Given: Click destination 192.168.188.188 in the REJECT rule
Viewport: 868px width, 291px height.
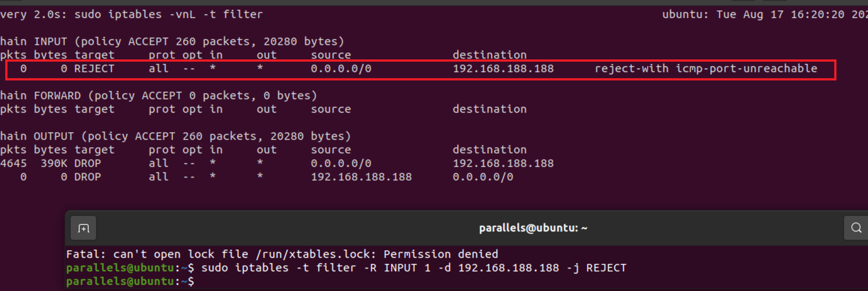Looking at the screenshot, I should tap(503, 68).
